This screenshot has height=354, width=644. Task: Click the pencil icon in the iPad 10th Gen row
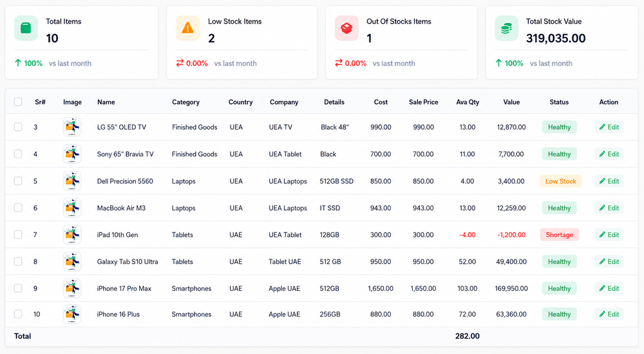[602, 234]
